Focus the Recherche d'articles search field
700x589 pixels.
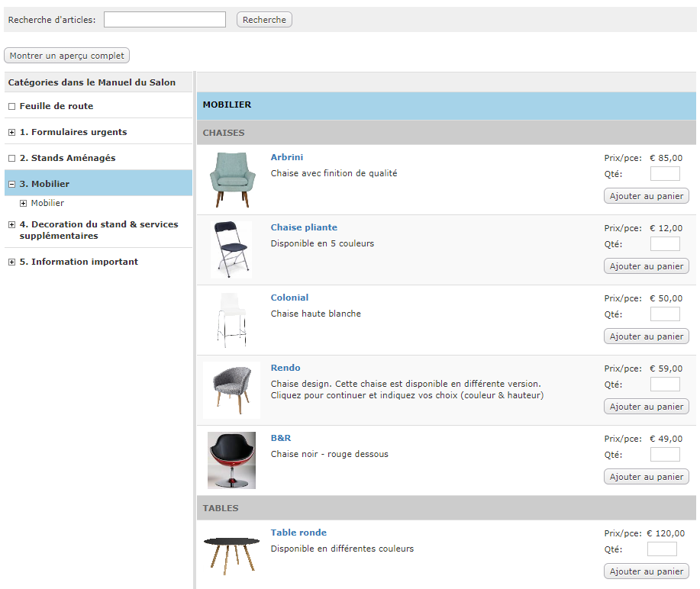click(x=165, y=20)
